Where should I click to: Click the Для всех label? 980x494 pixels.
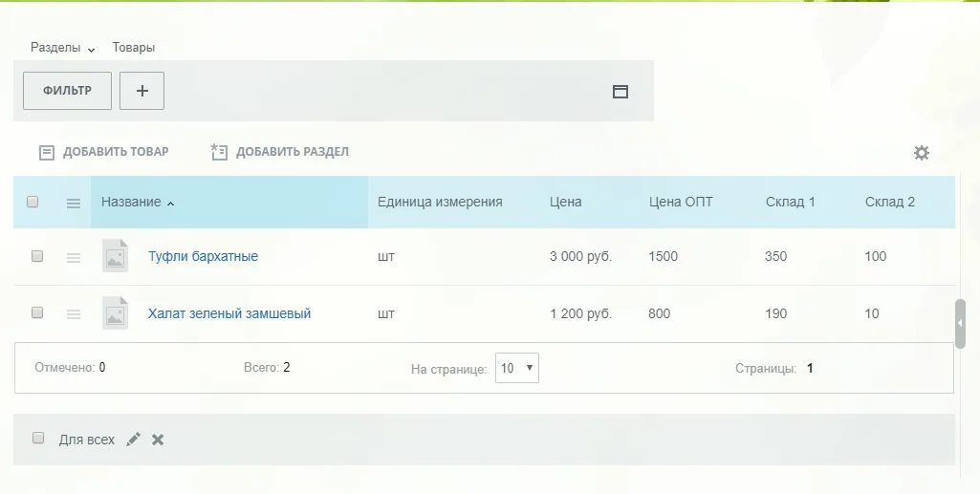coord(87,440)
